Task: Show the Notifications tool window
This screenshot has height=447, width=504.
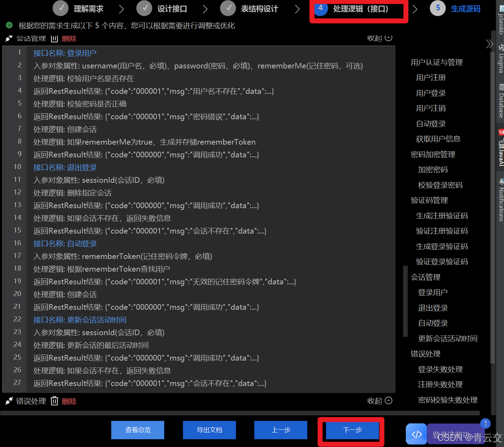Action: pos(501,200)
